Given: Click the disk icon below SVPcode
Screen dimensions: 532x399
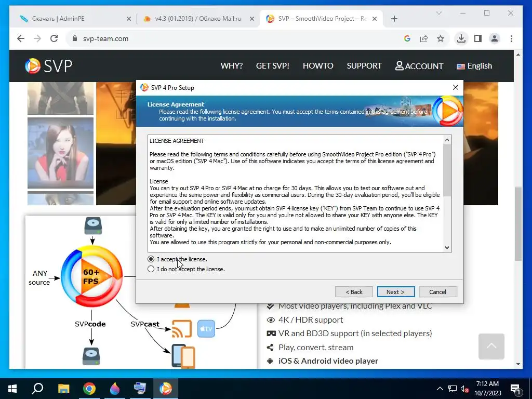Looking at the screenshot, I should pyautogui.click(x=91, y=356).
